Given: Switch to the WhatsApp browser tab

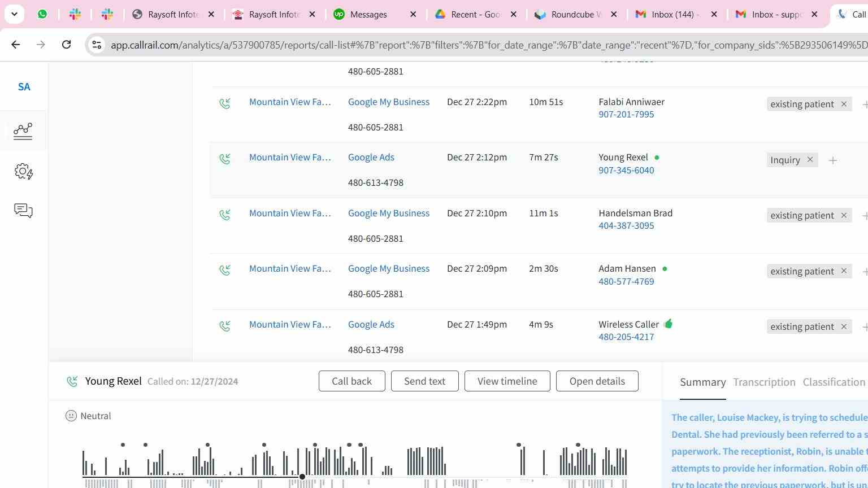Looking at the screenshot, I should (42, 14).
